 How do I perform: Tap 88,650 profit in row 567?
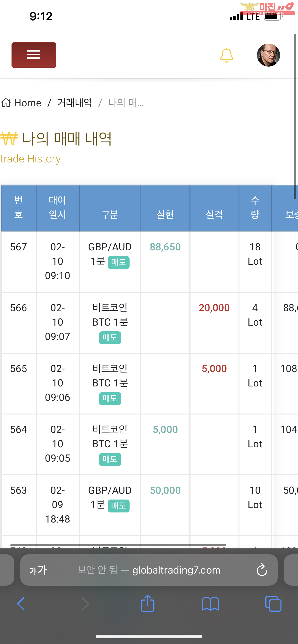click(165, 247)
